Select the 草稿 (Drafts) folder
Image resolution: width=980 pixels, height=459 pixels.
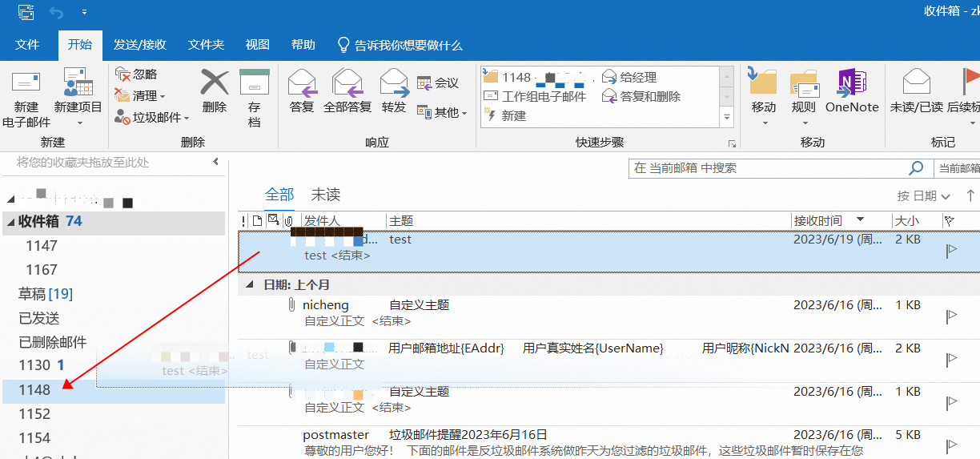point(33,294)
